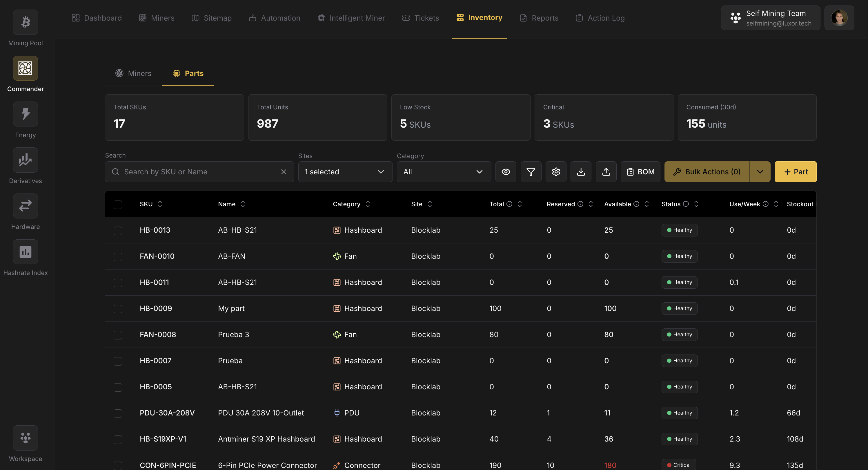Open the Sites '1 selected' dropdown
This screenshot has height=470, width=868.
pos(345,172)
